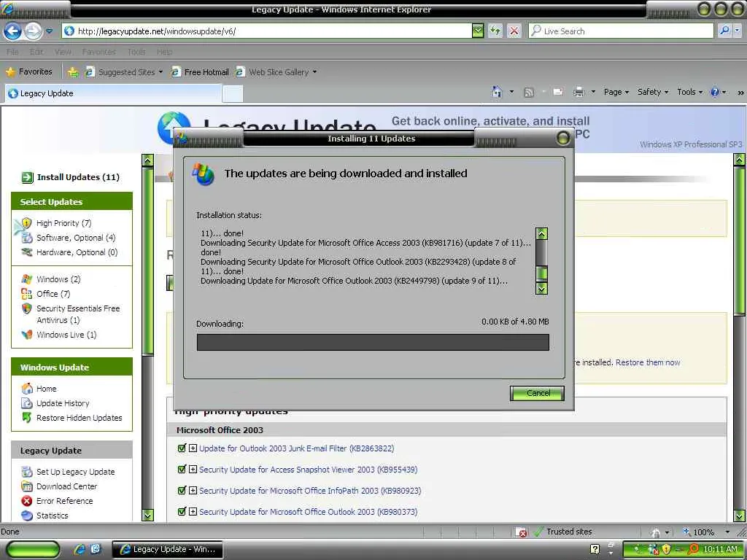Click the Windows flag category icon
The height and width of the screenshot is (560, 747).
pos(27,279)
